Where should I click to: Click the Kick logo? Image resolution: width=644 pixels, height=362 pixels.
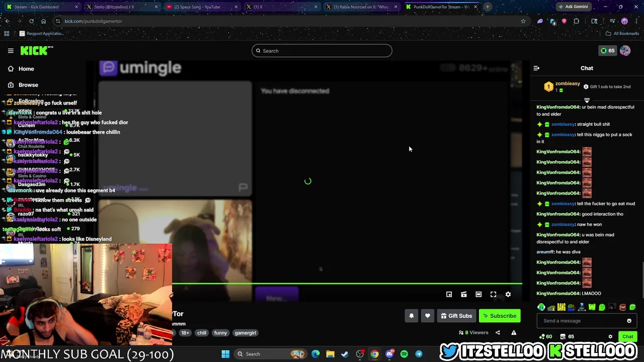[x=36, y=50]
